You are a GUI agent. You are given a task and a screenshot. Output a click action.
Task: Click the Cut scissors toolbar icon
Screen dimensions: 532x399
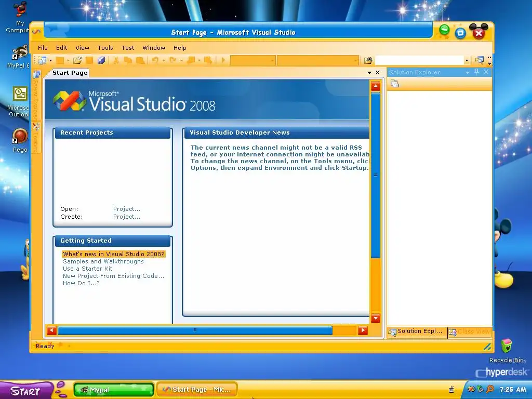(116, 60)
